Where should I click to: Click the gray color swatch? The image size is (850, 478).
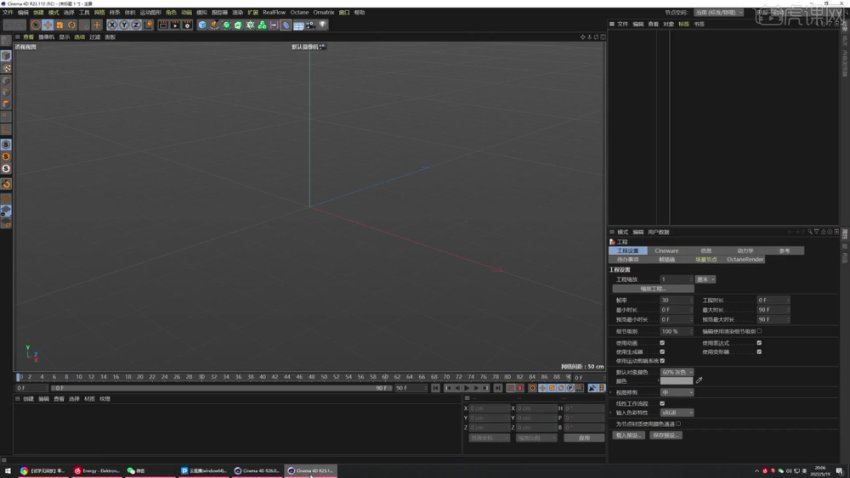pyautogui.click(x=677, y=381)
